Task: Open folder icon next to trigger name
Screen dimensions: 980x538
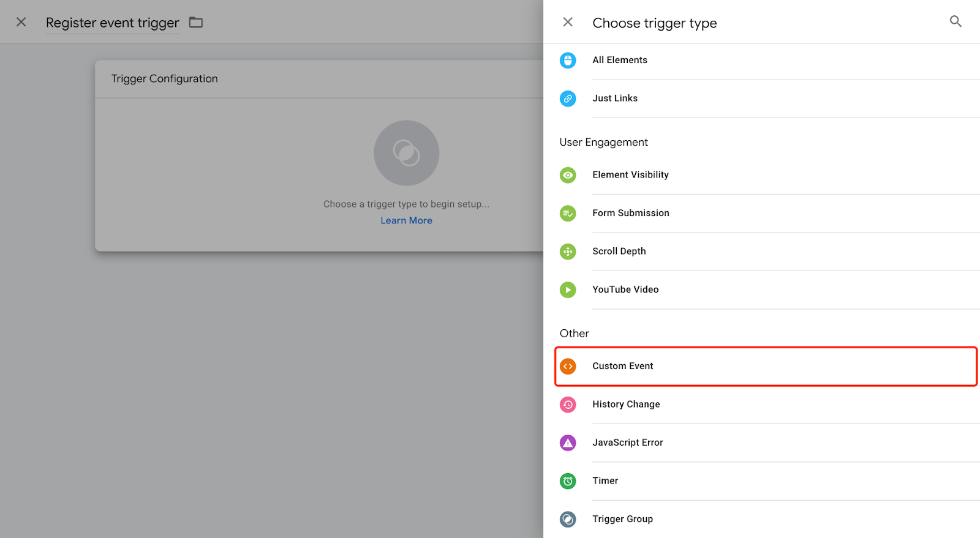Action: click(x=196, y=23)
